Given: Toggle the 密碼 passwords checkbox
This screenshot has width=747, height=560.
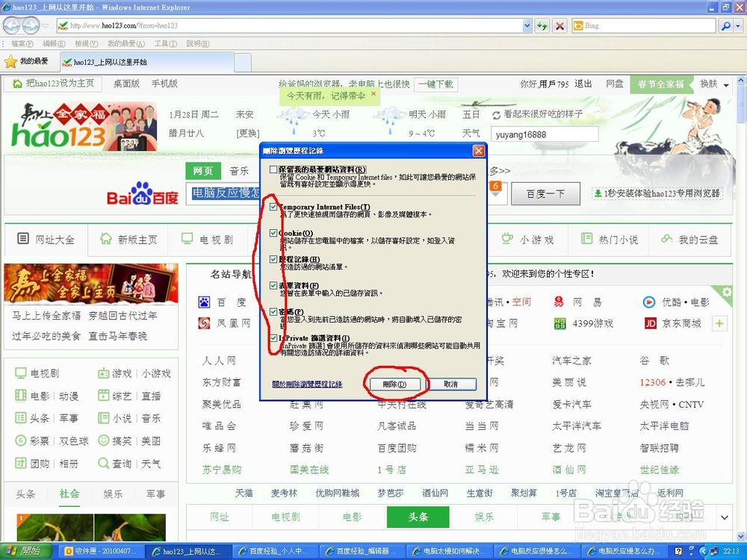Looking at the screenshot, I should (273, 311).
